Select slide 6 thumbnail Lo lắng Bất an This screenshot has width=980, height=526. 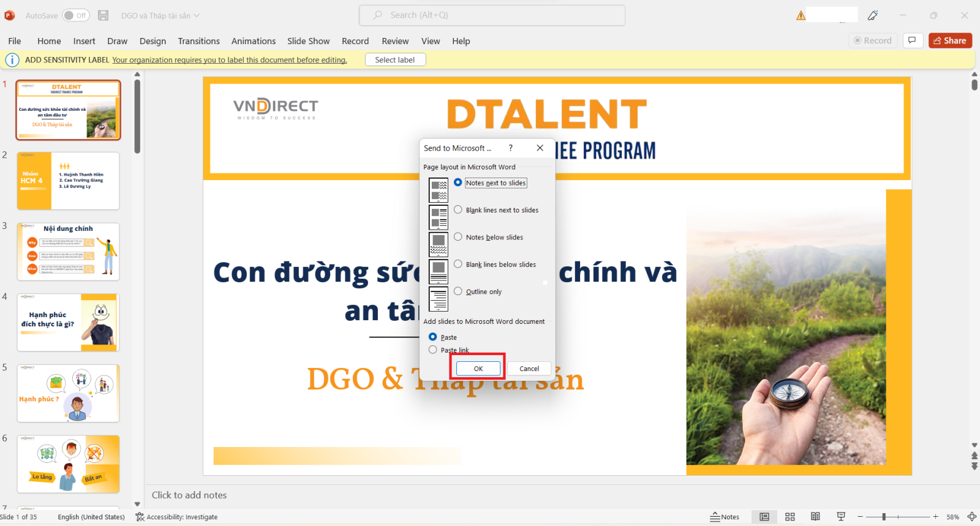tap(68, 464)
